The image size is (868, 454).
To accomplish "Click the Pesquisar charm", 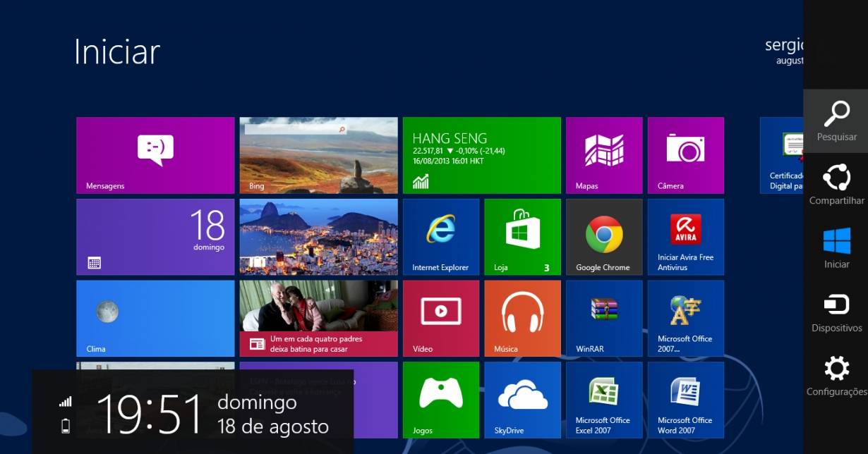I will (836, 121).
